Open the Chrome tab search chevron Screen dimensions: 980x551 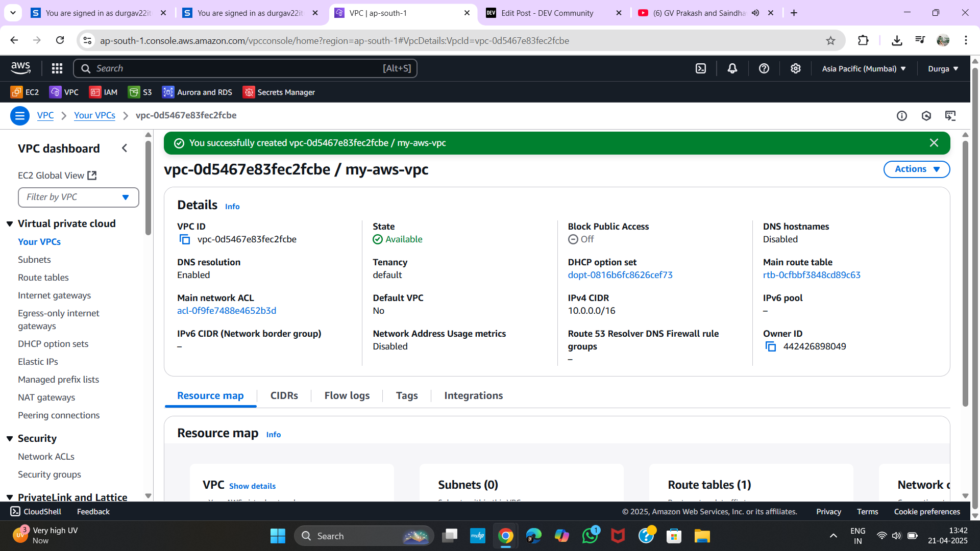coord(13,13)
